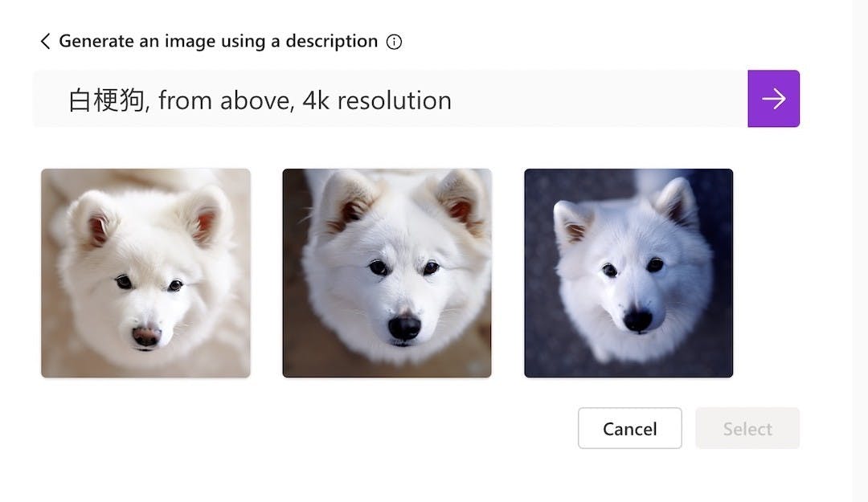Click the word "from" in the prompt
This screenshot has height=502, width=868.
(x=185, y=100)
